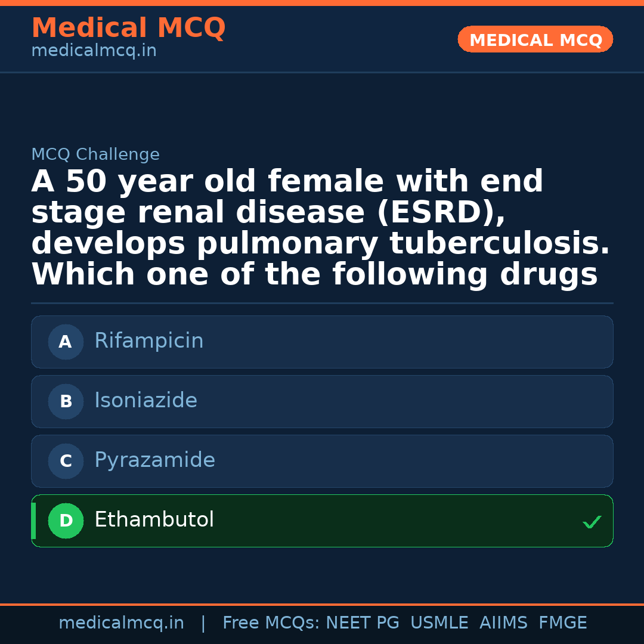Choose the Isoniazide answer text

(145, 401)
